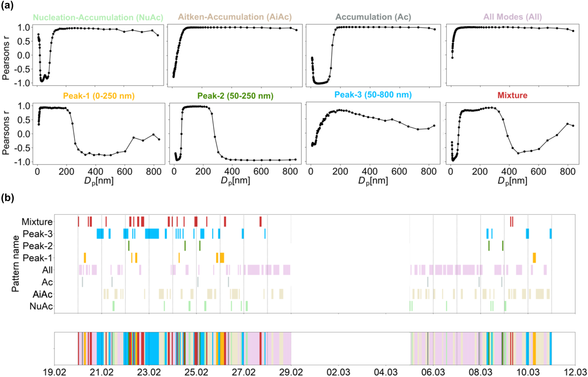Click the AiAc row label

42,294
